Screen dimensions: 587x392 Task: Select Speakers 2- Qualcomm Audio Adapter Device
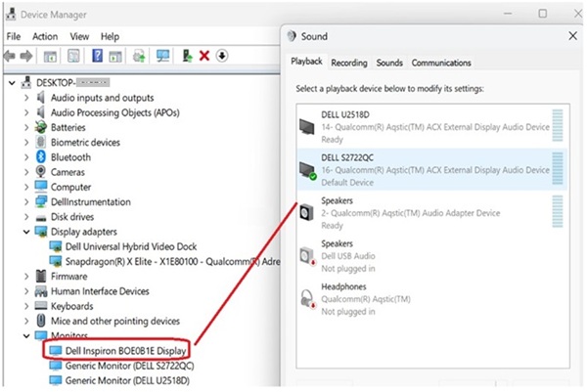tap(431, 213)
